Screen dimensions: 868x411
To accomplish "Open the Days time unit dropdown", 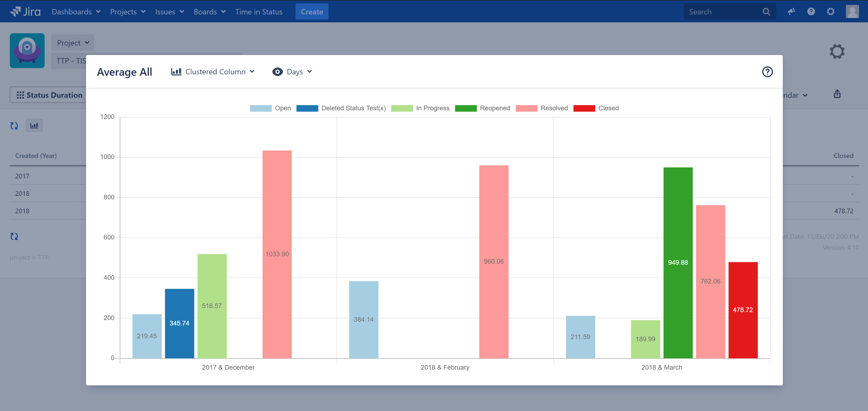I will pos(292,72).
